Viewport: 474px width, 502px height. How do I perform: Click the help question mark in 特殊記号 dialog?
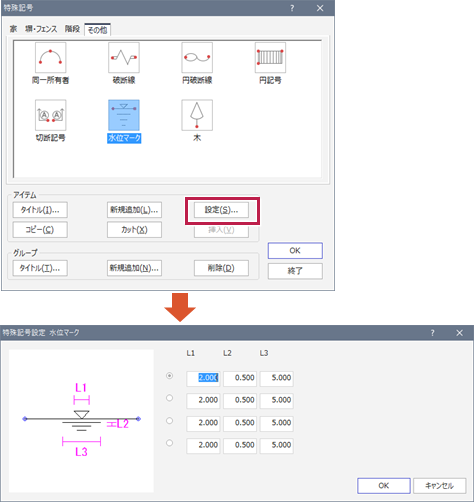[x=292, y=8]
